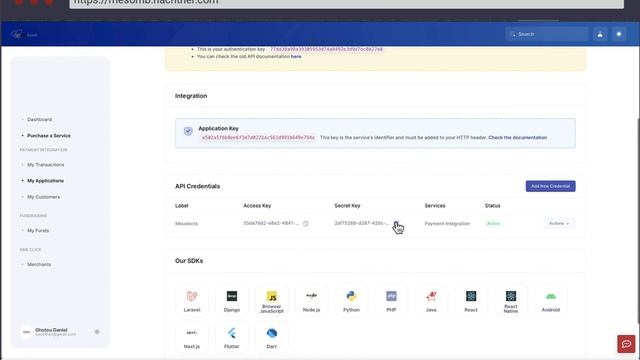640x360 pixels.
Task: Click the header icon right of profile
Action: click(x=619, y=34)
